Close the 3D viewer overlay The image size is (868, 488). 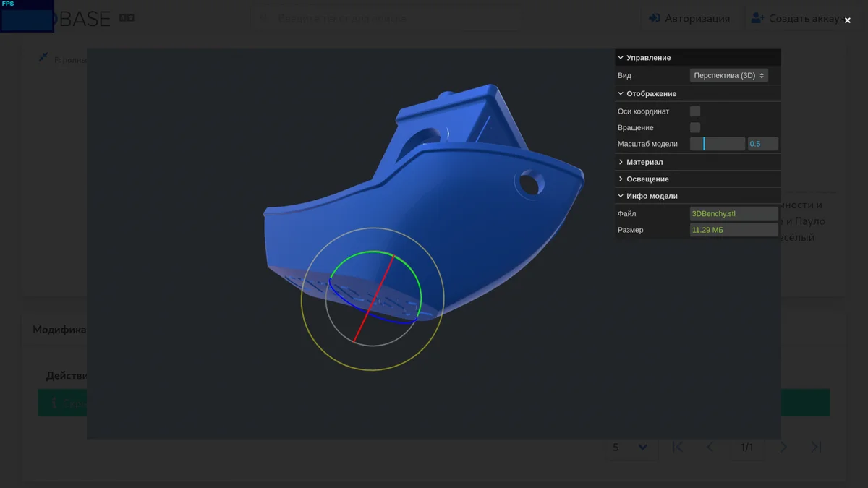click(847, 20)
